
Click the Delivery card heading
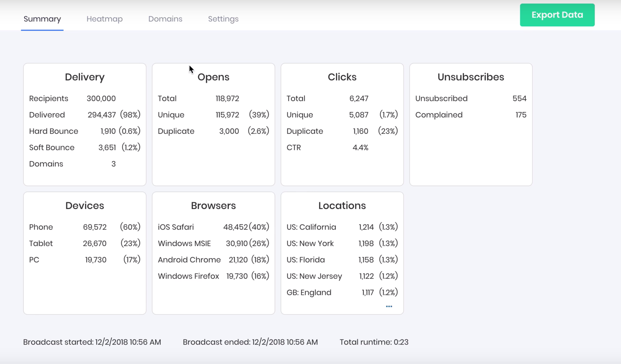pos(84,77)
